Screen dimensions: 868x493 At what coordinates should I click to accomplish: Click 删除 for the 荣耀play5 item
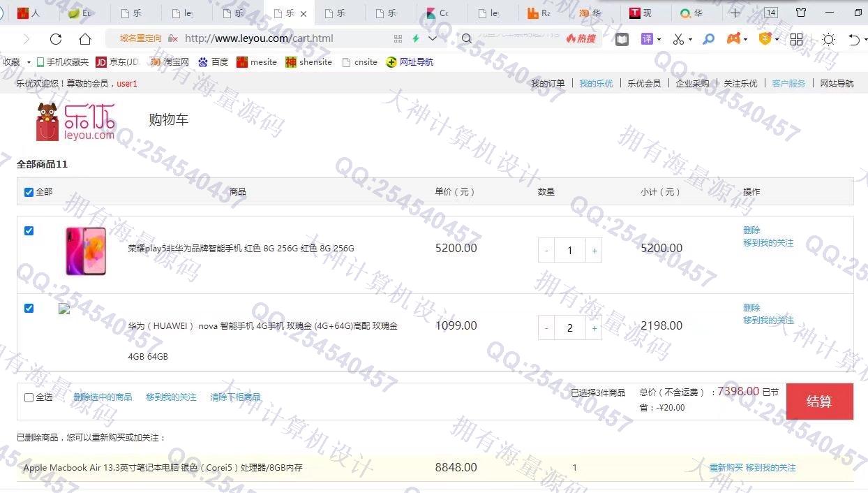pos(751,230)
